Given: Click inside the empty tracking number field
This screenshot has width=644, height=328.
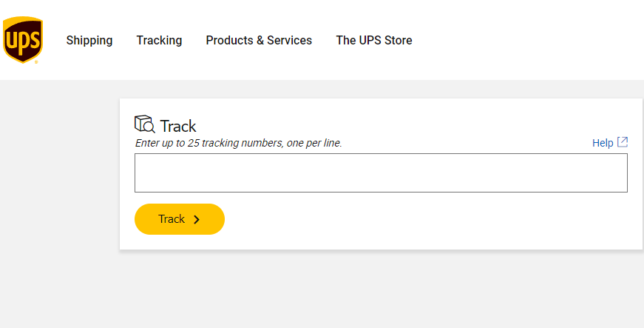Looking at the screenshot, I should click(381, 173).
